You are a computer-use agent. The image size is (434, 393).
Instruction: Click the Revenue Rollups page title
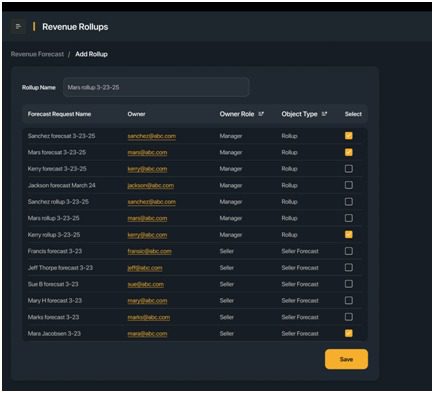click(75, 27)
